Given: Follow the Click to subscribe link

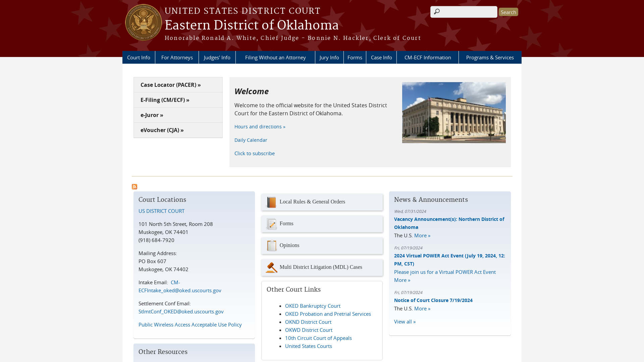Looking at the screenshot, I should click(255, 153).
